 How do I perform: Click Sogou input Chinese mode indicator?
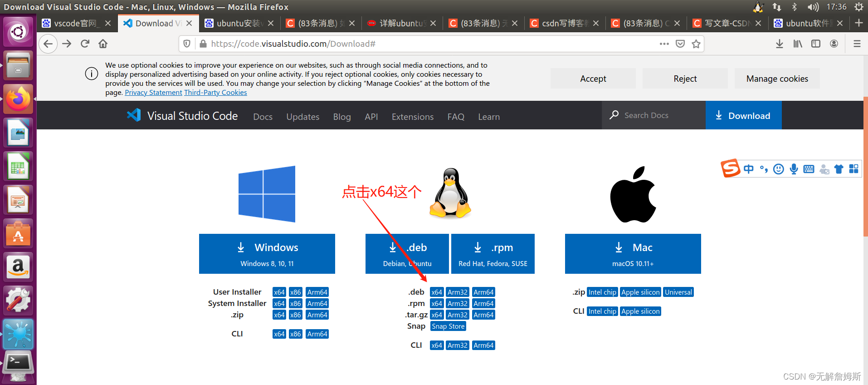point(749,169)
